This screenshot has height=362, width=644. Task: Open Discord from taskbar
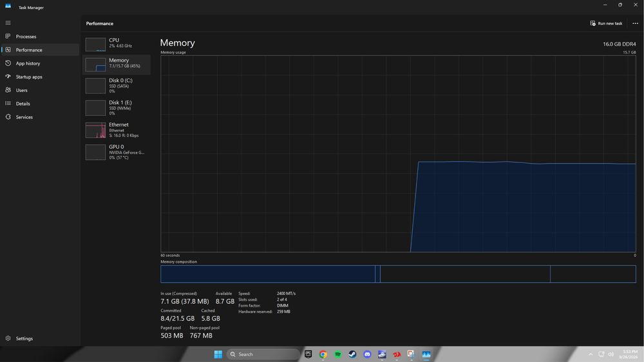tap(367, 354)
